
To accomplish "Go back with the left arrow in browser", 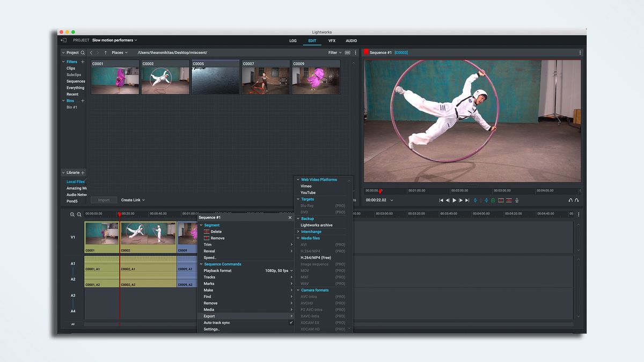I will 91,53.
